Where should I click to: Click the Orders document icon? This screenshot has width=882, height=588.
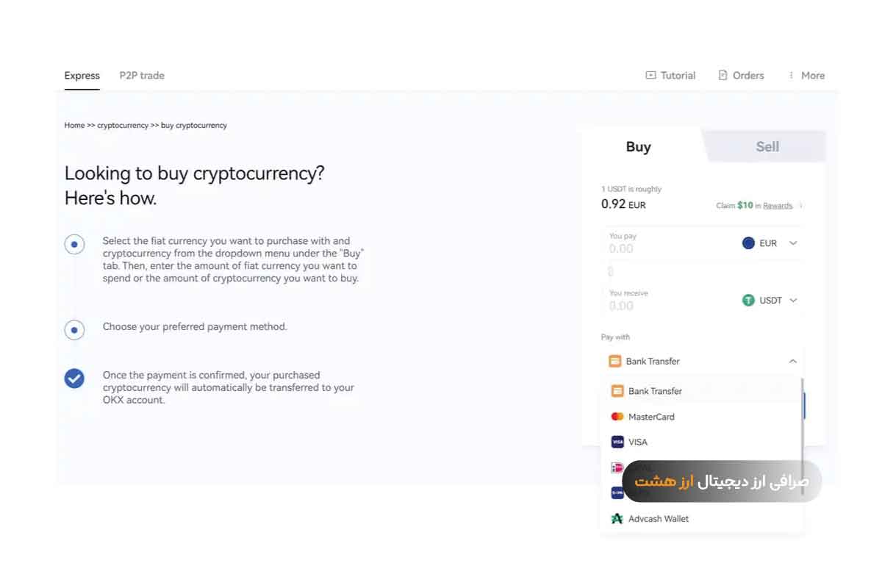[723, 75]
